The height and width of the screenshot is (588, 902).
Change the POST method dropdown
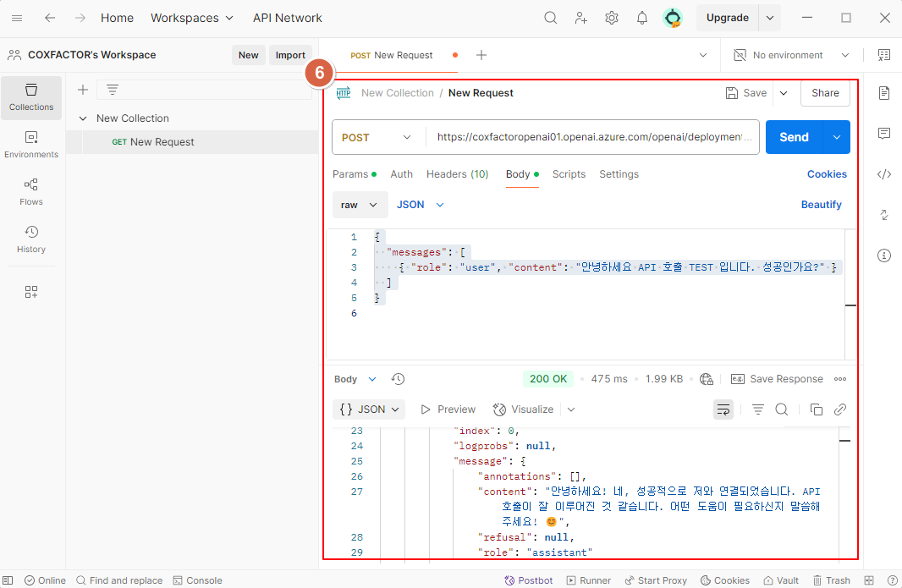point(377,138)
